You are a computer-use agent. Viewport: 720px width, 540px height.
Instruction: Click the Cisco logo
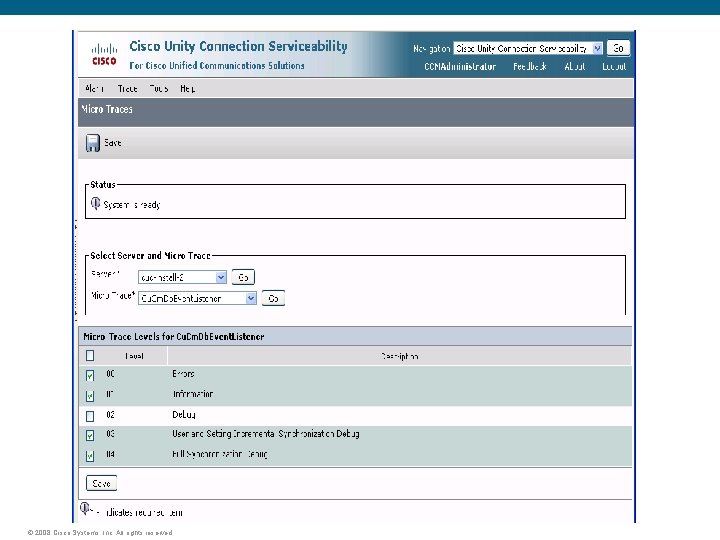104,54
